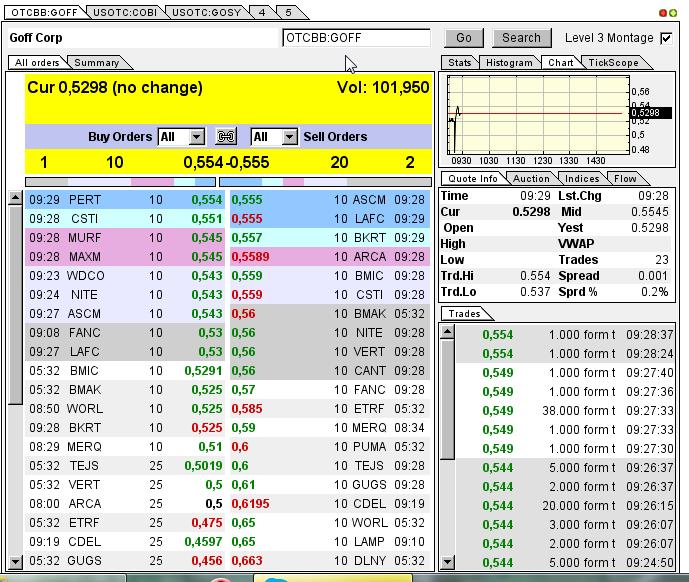This screenshot has height=582, width=689.
Task: Switch to the USOTC:COBI tab
Action: point(125,12)
